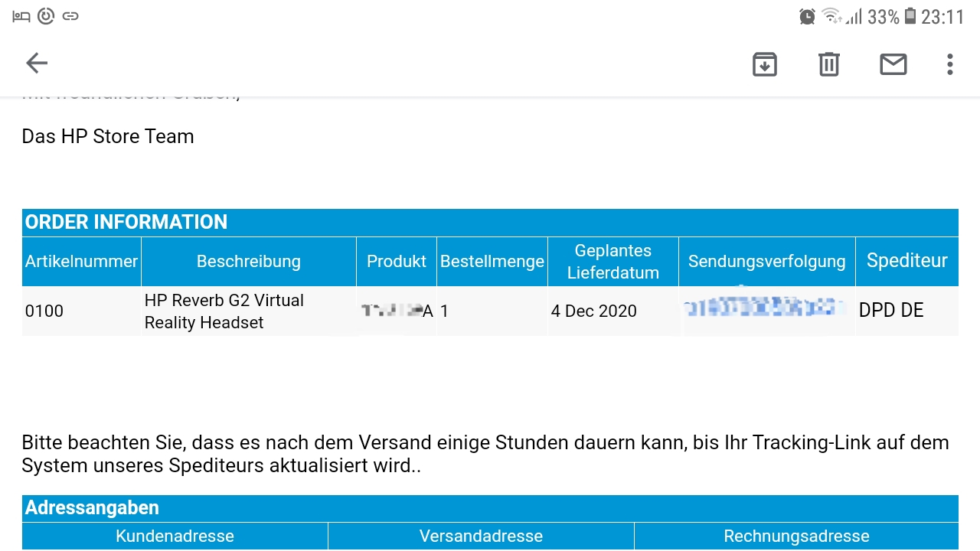Tap the circular sync icon in status bar
The height and width of the screenshot is (551, 980).
46,16
